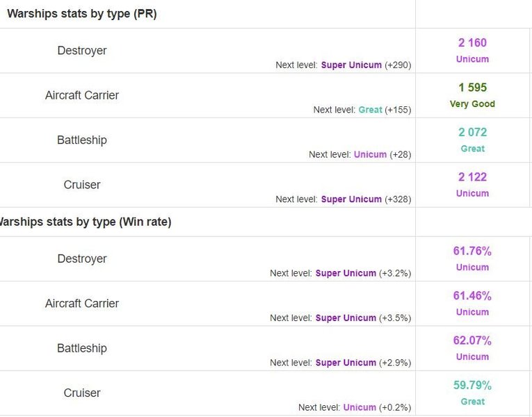The height and width of the screenshot is (417, 532).
Task: Select the Aircraft Carrier label in PR section
Action: pos(82,95)
